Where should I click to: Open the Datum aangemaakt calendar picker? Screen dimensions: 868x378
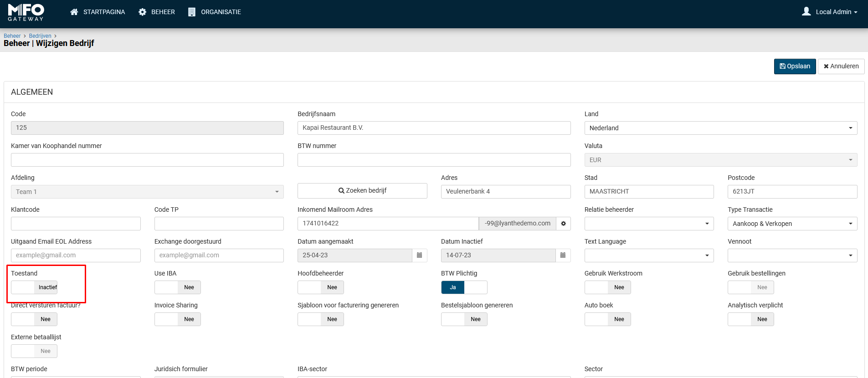point(419,255)
